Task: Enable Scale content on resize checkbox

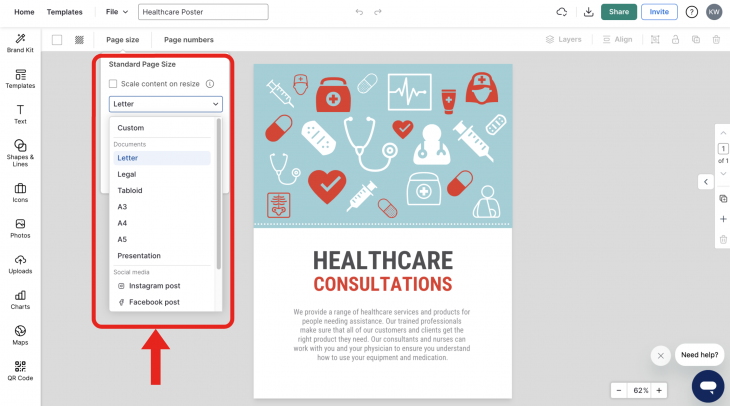Action: (114, 84)
